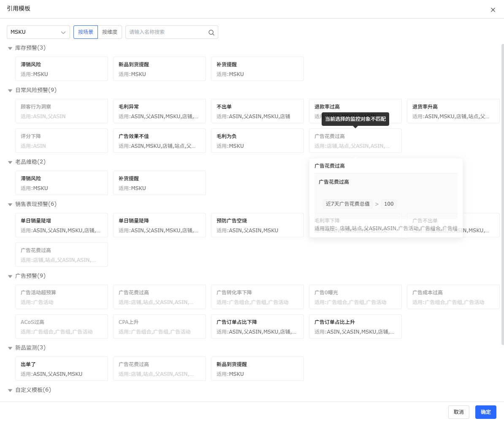Open the MSKU dropdown selector
Image resolution: width=504 pixels, height=421 pixels.
38,32
